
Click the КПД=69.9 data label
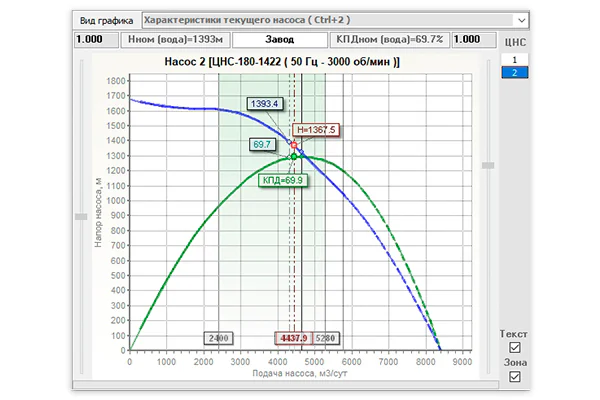(x=283, y=180)
